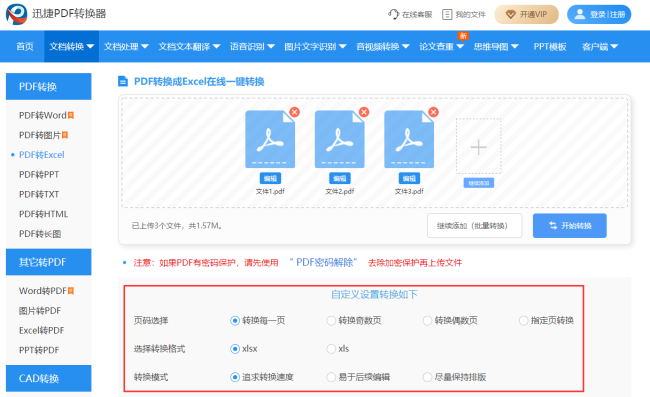This screenshot has width=650, height=397.
Task: Expand the 文档文本翻译 menu
Action: [189, 46]
